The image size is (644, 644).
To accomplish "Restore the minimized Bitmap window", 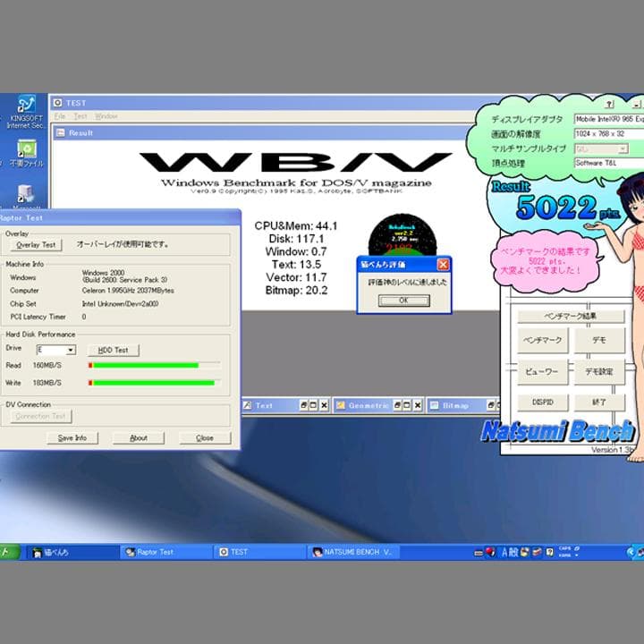I will [x=491, y=405].
